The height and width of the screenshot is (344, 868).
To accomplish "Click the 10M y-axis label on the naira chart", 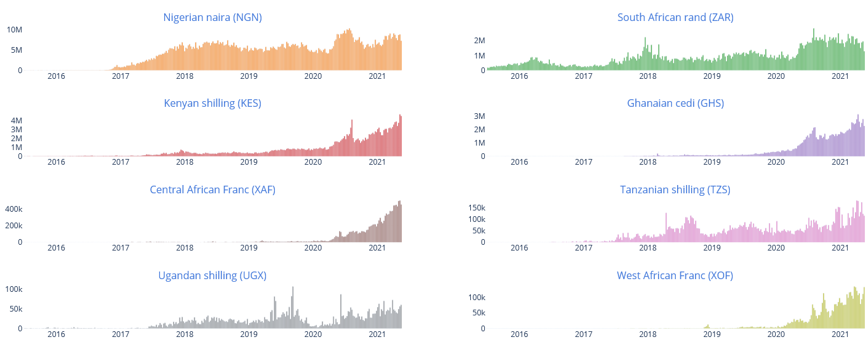I will click(15, 30).
